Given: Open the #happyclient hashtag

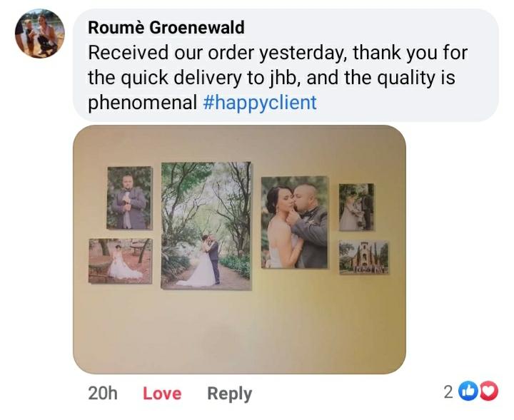Looking at the screenshot, I should point(260,102).
